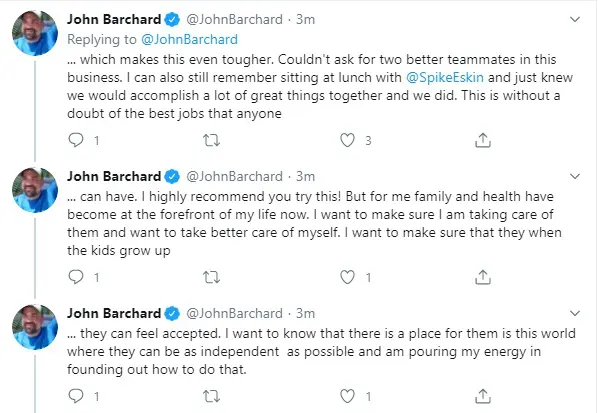
Task: Open the third tweet's 3m timestamp
Action: click(x=305, y=313)
